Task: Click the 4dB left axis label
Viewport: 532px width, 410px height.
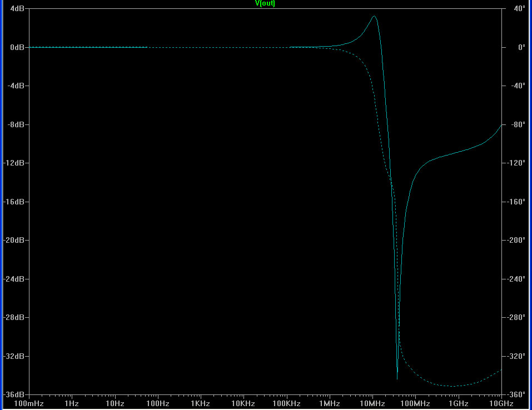Action: pyautogui.click(x=17, y=8)
